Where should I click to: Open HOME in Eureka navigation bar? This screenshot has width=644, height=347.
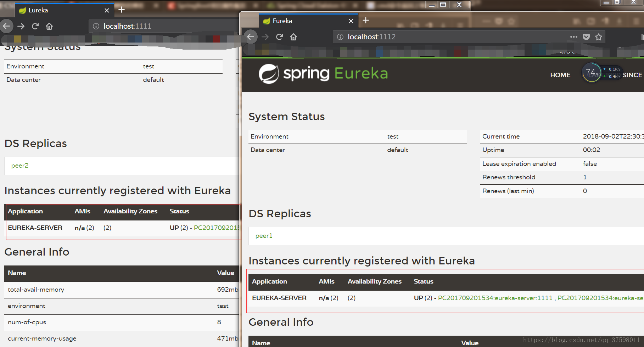tap(560, 75)
